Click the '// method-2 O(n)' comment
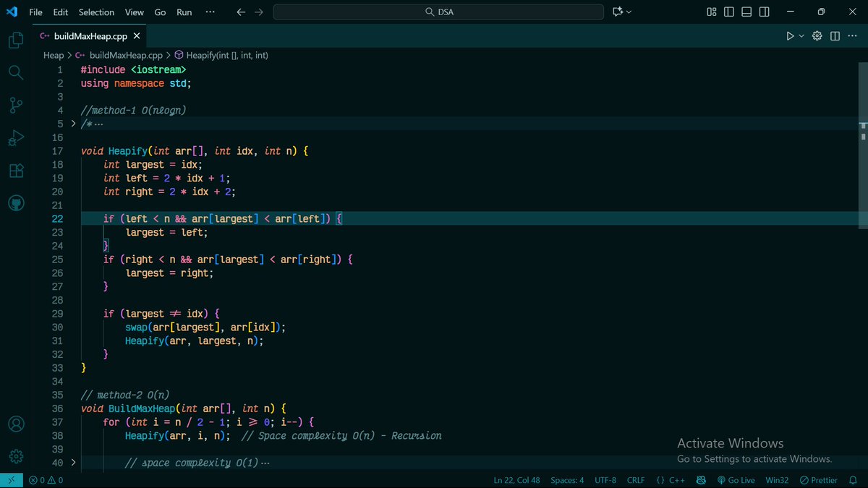868x488 pixels. pos(124,395)
